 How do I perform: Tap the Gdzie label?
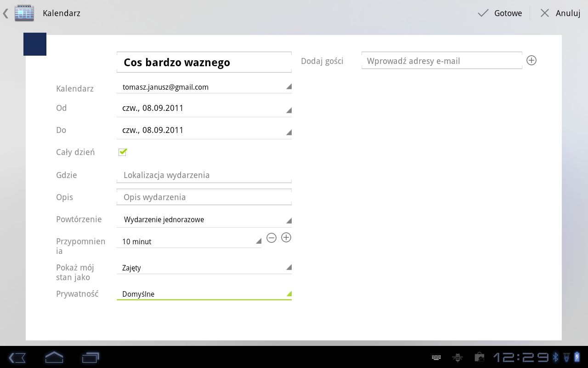(x=67, y=175)
